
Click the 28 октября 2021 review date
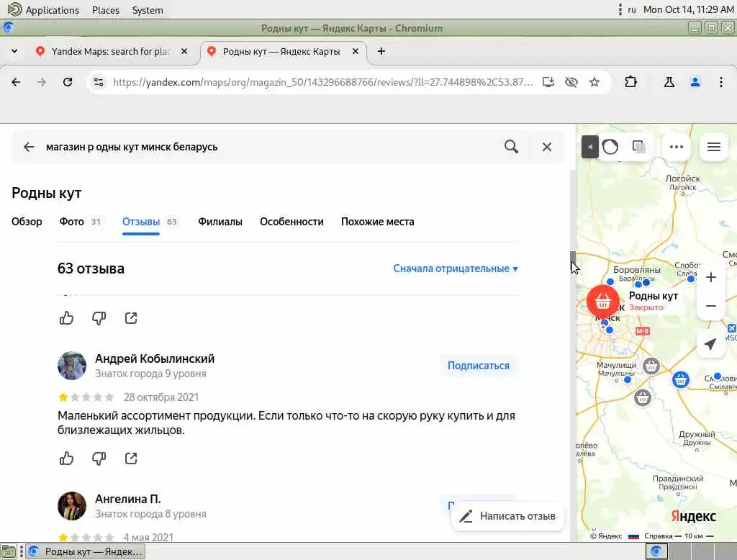(x=161, y=397)
